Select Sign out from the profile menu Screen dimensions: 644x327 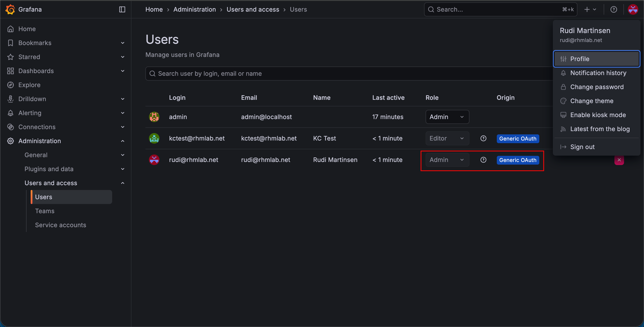click(x=582, y=147)
